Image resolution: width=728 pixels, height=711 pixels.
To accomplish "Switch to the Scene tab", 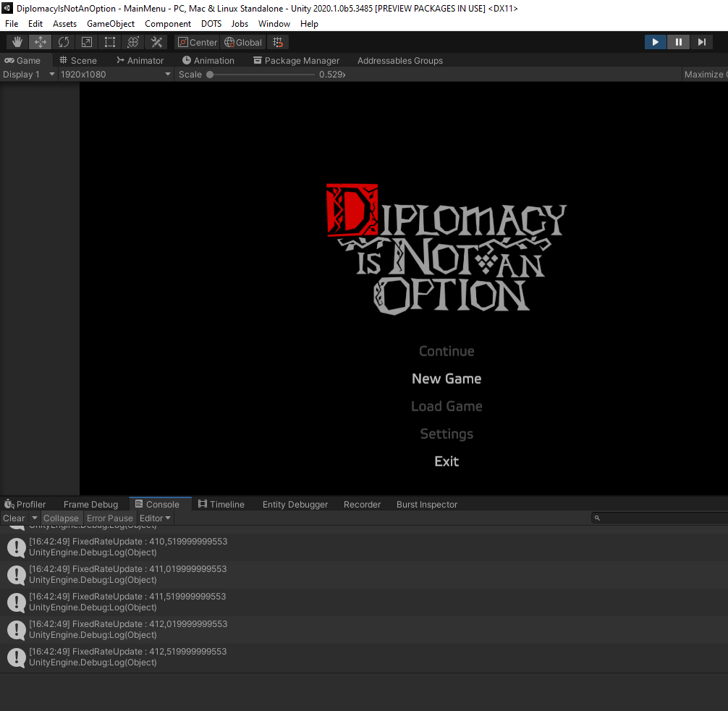I will click(78, 60).
